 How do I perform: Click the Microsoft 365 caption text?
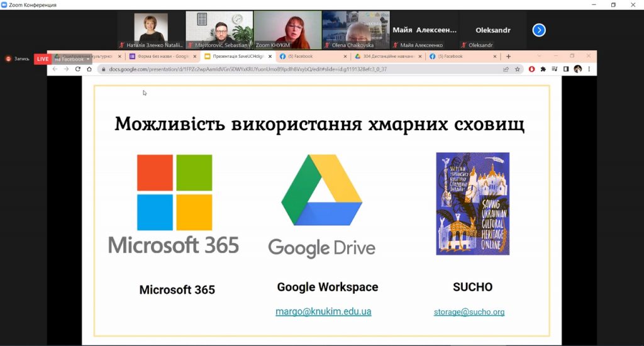[x=177, y=290]
